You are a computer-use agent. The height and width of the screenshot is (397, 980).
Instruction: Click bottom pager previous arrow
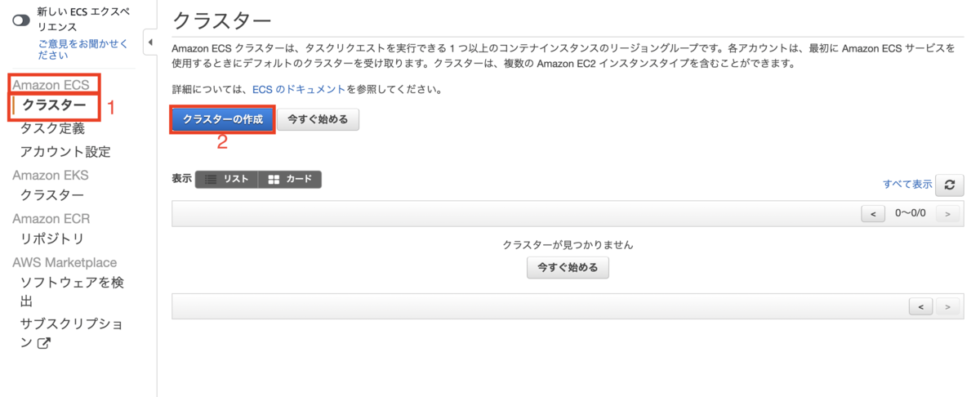pyautogui.click(x=920, y=306)
